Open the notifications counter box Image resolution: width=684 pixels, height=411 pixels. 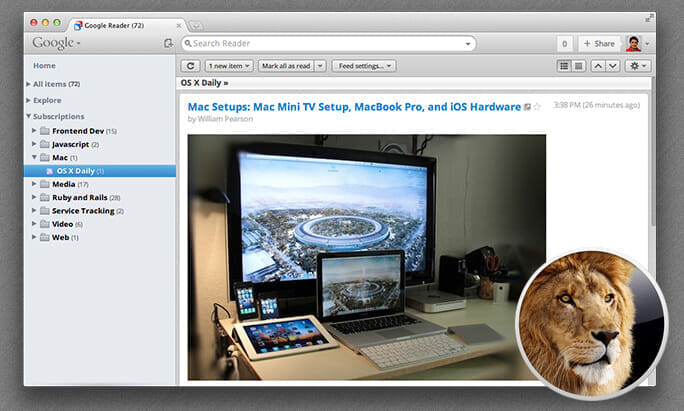564,44
